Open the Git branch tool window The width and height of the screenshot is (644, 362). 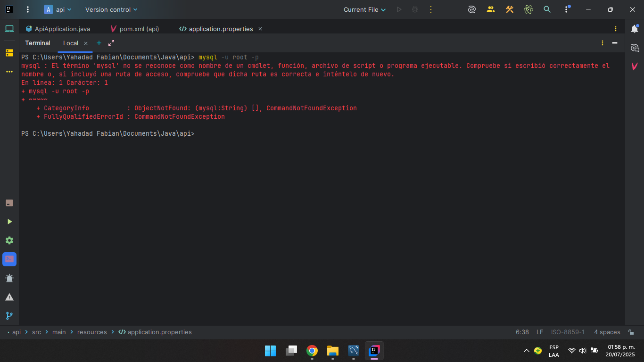click(9, 316)
